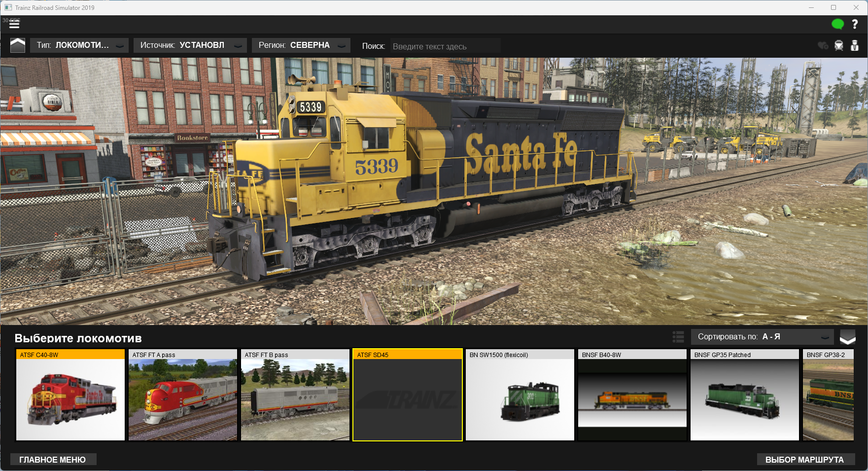Open the Регион СЕВЕРНА dropdown
Screen dimensions: 868x471
[301, 45]
